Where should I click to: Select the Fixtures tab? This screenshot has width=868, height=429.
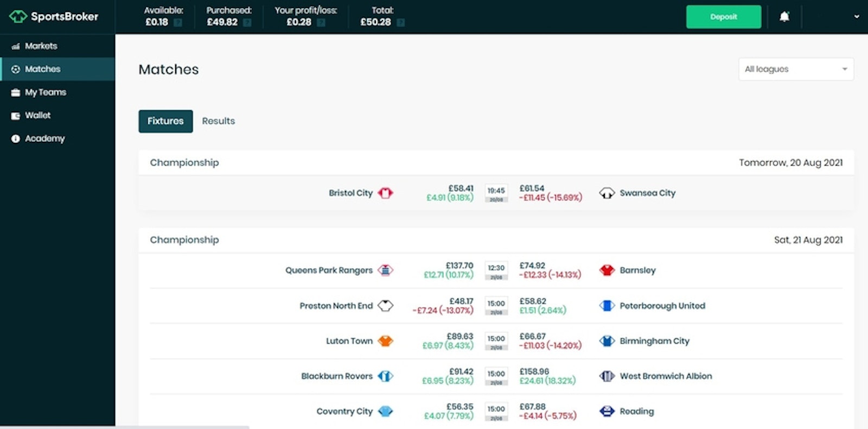click(x=165, y=121)
